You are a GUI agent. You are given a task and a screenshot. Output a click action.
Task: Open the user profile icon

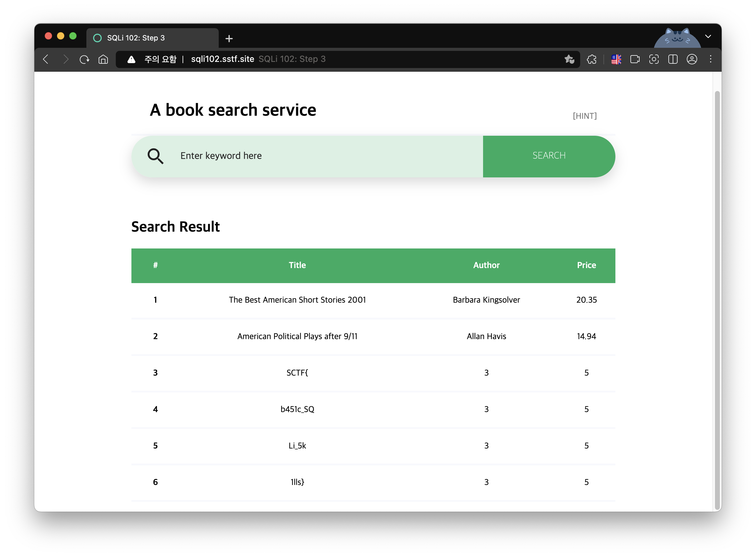(x=692, y=59)
